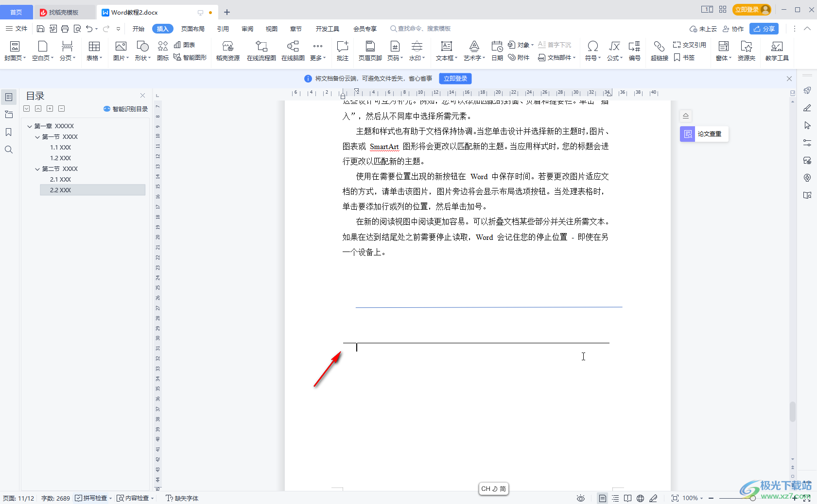Insert a blank page (空白页)
This screenshot has height=504, width=817.
[43, 51]
